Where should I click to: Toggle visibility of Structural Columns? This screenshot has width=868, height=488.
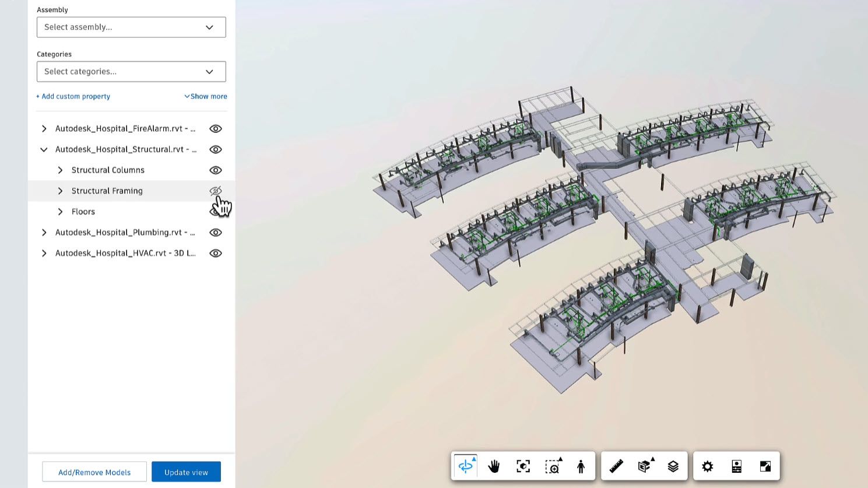pos(216,170)
